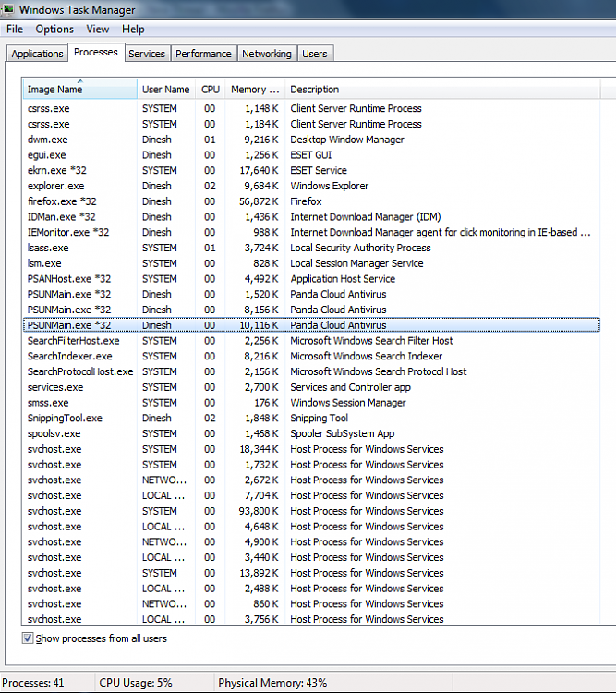Click the Processes: 41 status entry

[x=33, y=683]
